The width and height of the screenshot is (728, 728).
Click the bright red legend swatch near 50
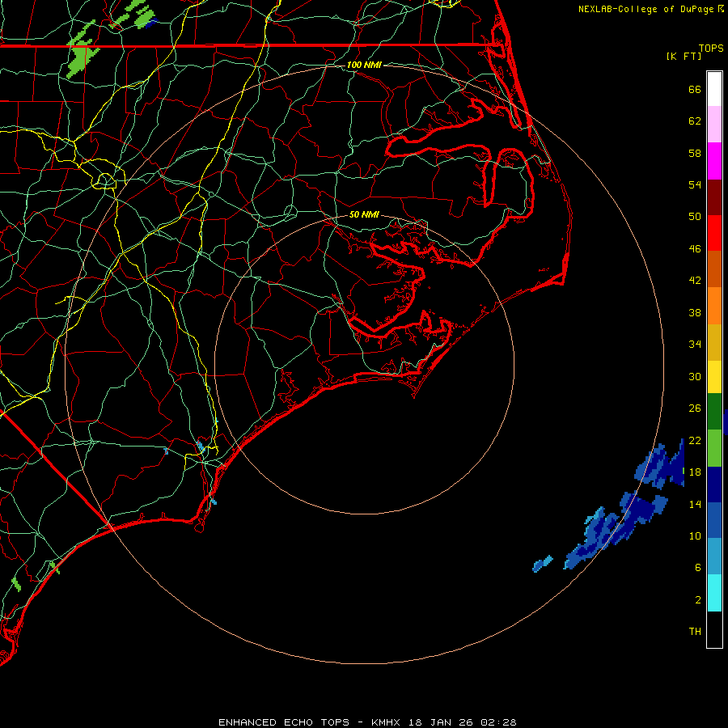[x=714, y=233]
